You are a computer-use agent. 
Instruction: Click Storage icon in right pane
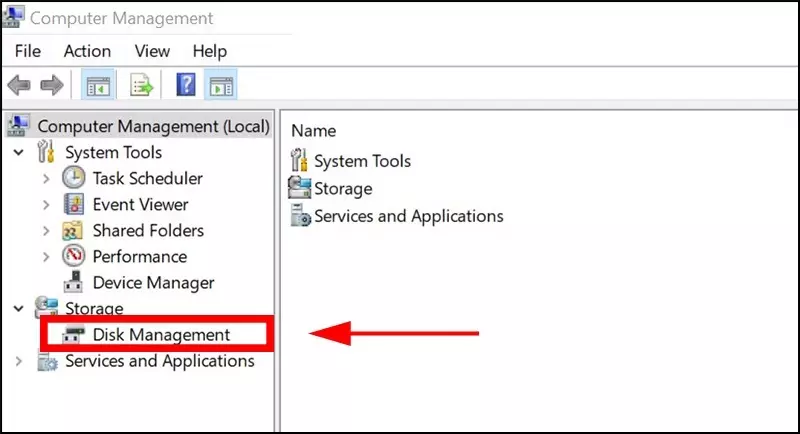[299, 187]
